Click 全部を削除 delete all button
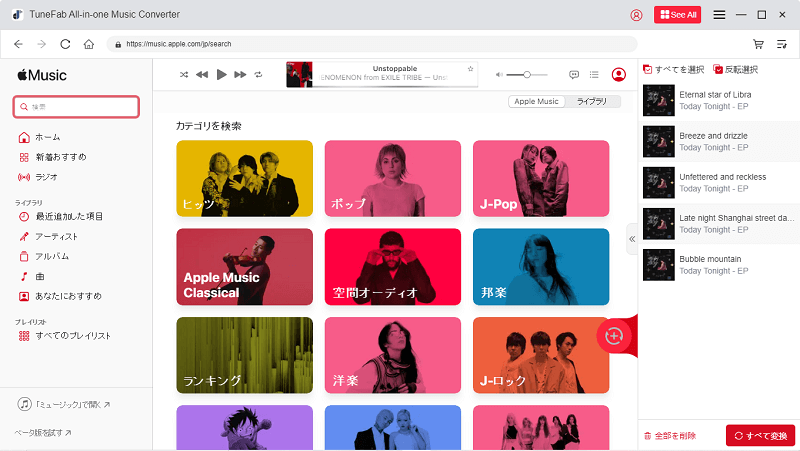The width and height of the screenshot is (800, 451). point(670,436)
